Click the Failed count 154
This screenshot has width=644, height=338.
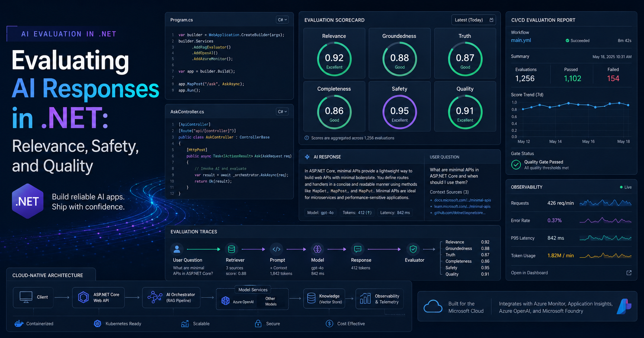tap(613, 78)
